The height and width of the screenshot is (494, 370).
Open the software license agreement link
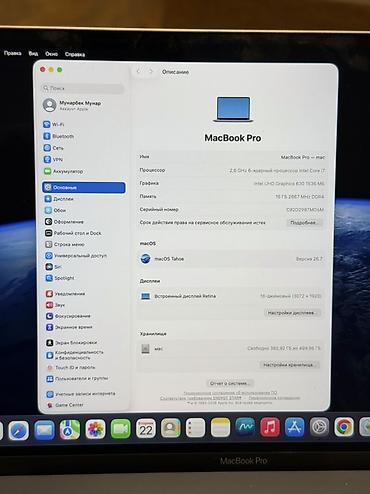click(230, 393)
